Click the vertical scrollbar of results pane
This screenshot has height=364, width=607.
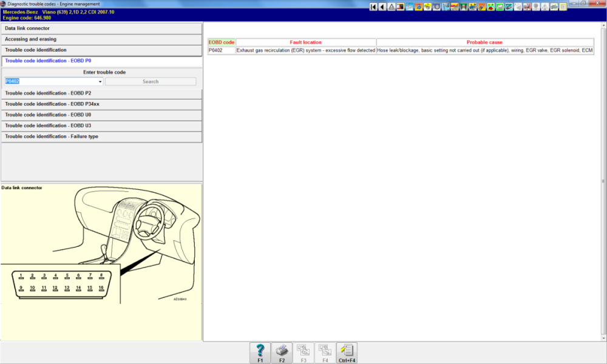click(603, 181)
